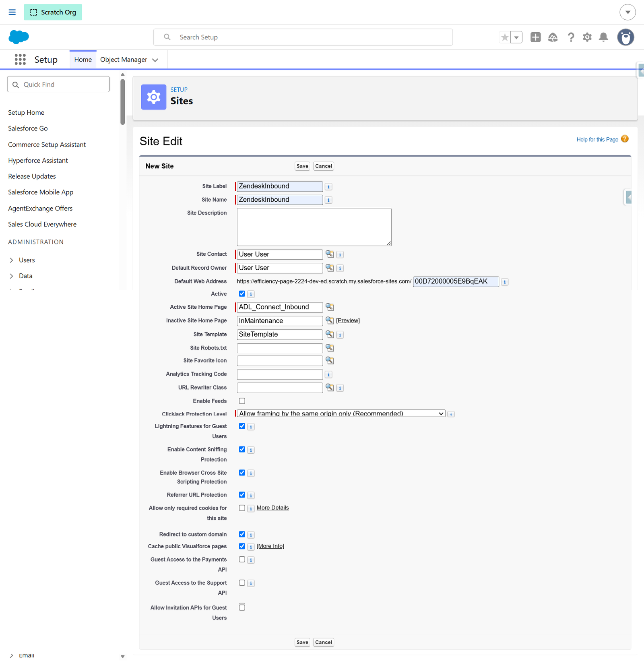Click the Scratch Org badge button
Viewport: 644px width, 663px height.
[x=53, y=12]
